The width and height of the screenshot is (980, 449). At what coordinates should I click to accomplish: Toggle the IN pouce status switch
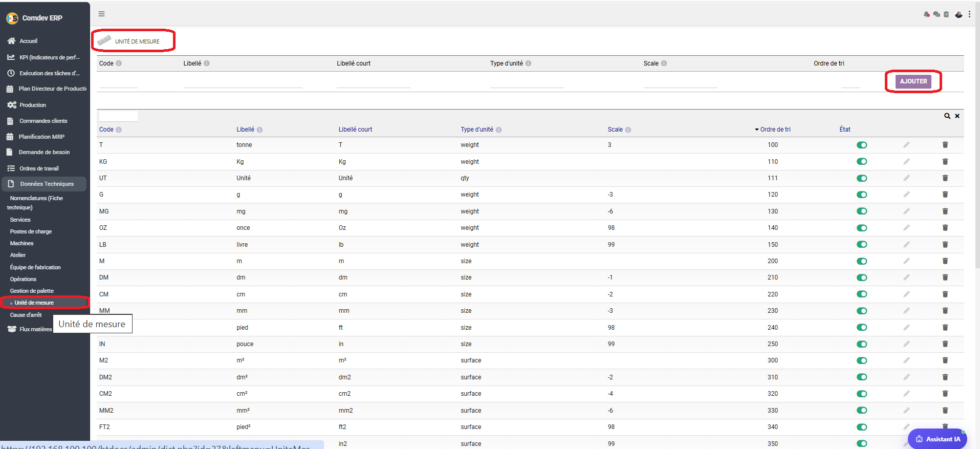tap(862, 344)
